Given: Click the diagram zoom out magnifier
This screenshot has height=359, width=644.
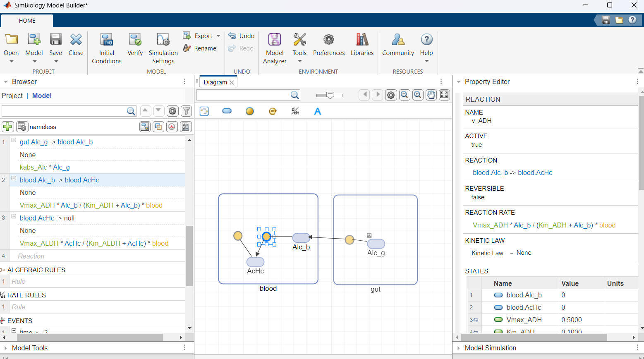Looking at the screenshot, I should [x=404, y=95].
